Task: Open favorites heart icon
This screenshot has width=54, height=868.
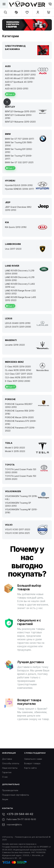Action: pyautogui.click(x=27, y=12)
